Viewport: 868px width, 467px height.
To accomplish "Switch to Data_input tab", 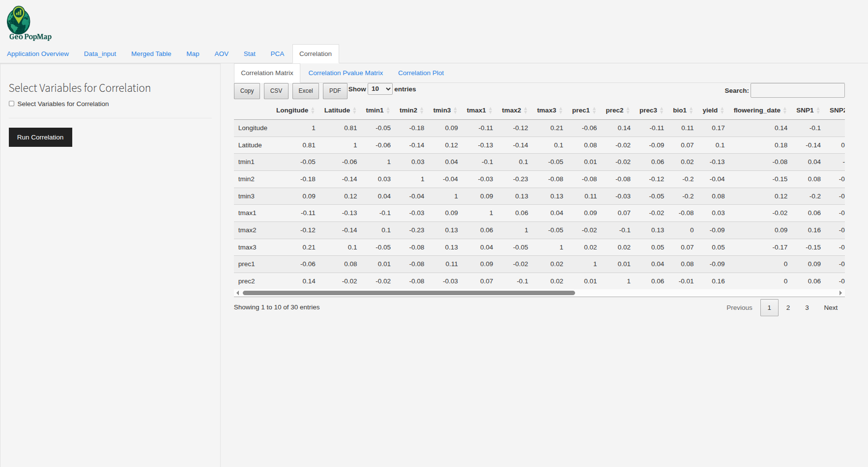I will (100, 54).
